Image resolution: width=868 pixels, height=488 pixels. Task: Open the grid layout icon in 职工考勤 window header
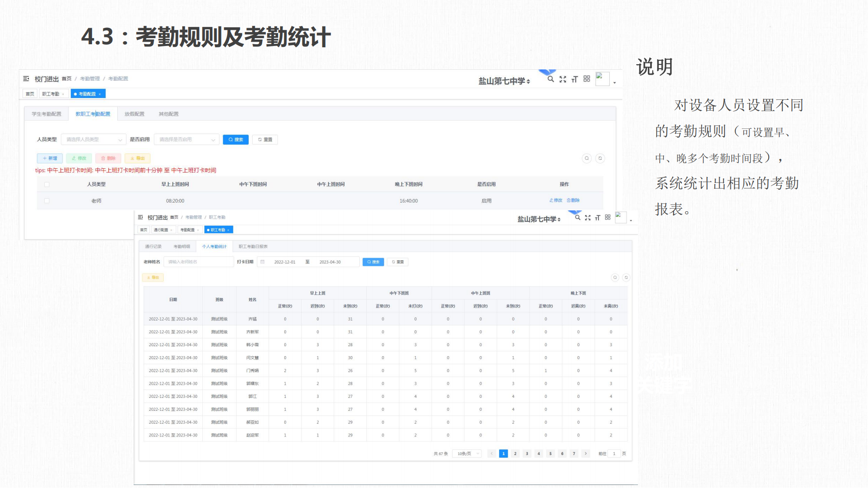(608, 217)
